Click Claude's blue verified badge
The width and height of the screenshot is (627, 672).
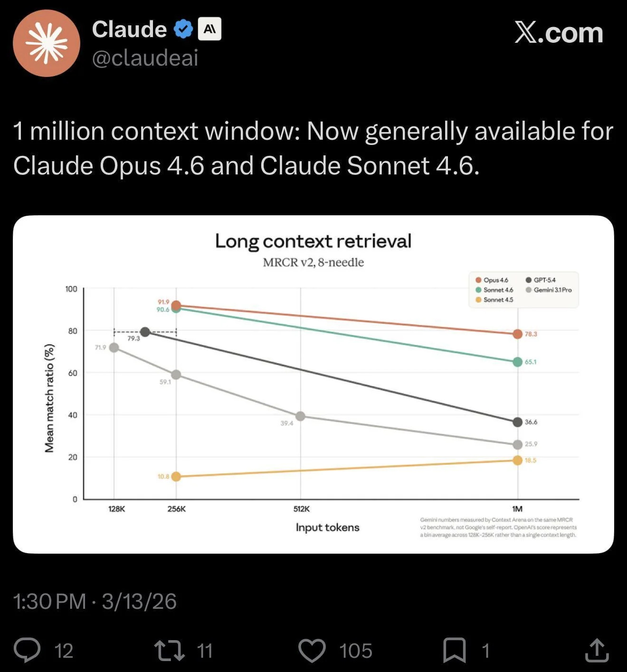point(183,29)
